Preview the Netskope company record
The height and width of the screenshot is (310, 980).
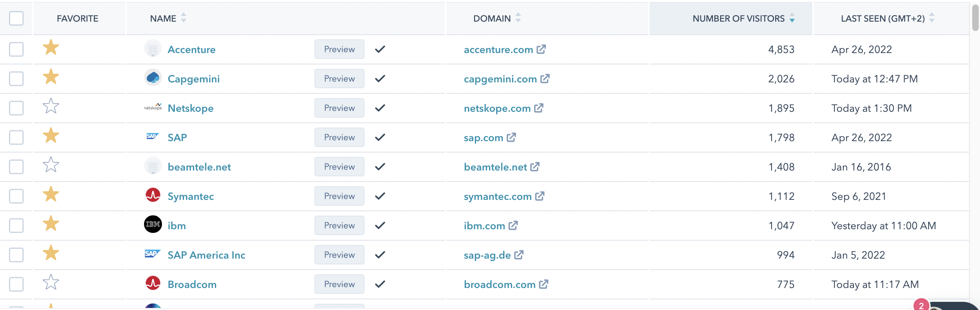[339, 108]
